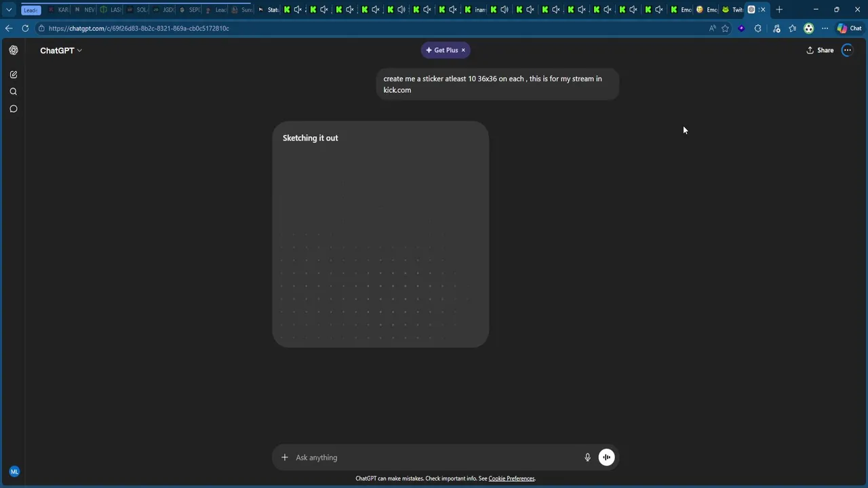Image resolution: width=868 pixels, height=488 pixels.
Task: Click the Sketching it out image placeholder
Action: point(380,235)
